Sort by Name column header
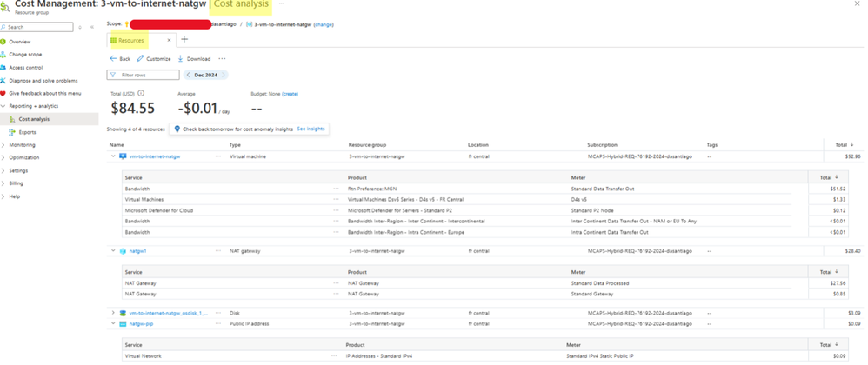This screenshot has height=365, width=868. click(x=117, y=145)
